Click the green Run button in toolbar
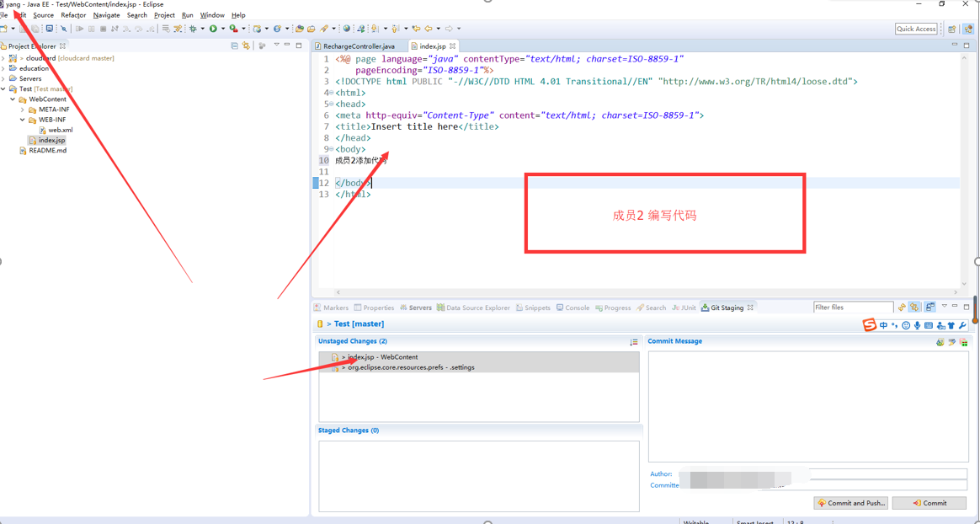 pyautogui.click(x=213, y=29)
